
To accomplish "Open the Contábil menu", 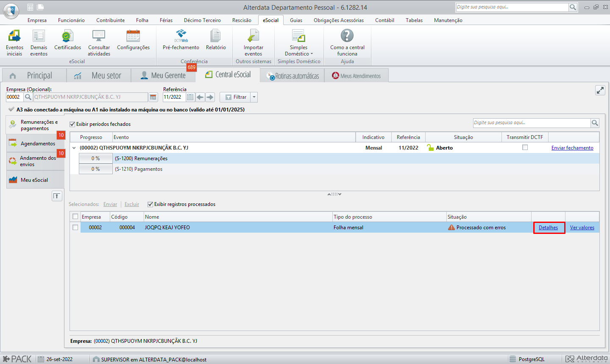I will [x=384, y=20].
